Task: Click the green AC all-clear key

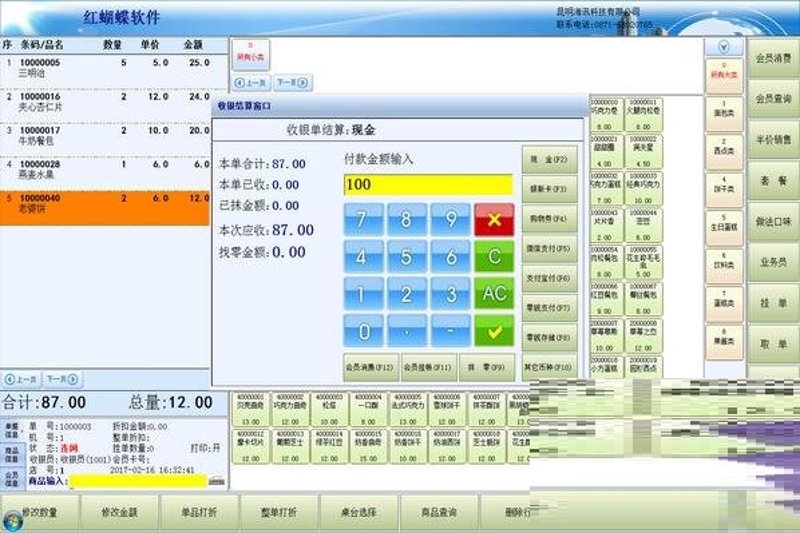Action: click(494, 294)
